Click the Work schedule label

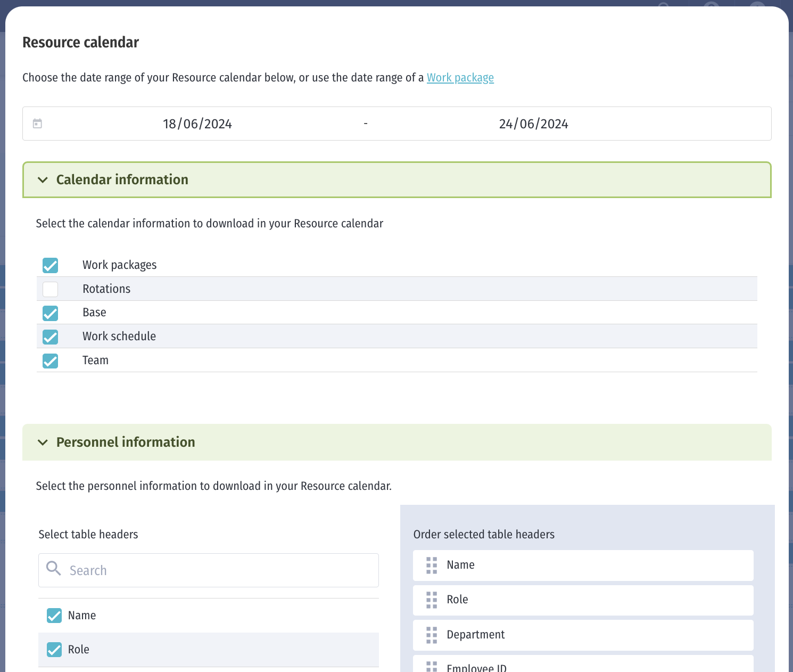119,337
